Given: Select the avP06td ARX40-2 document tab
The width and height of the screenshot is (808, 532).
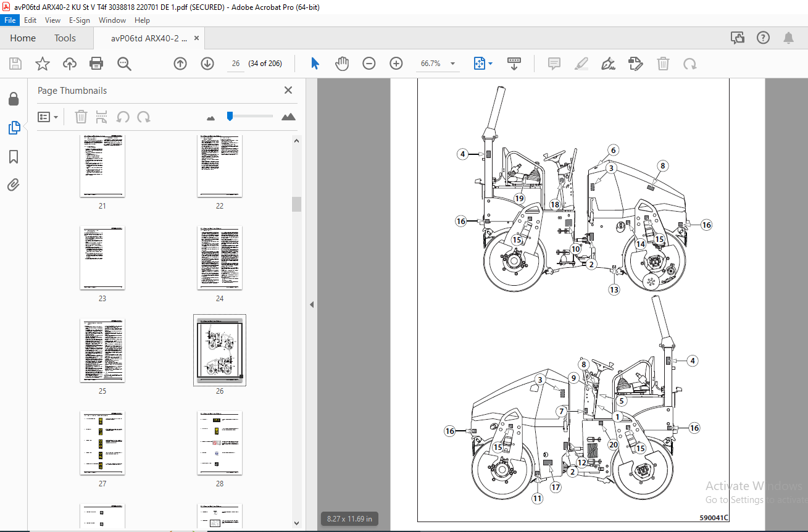Looking at the screenshot, I should (x=149, y=38).
